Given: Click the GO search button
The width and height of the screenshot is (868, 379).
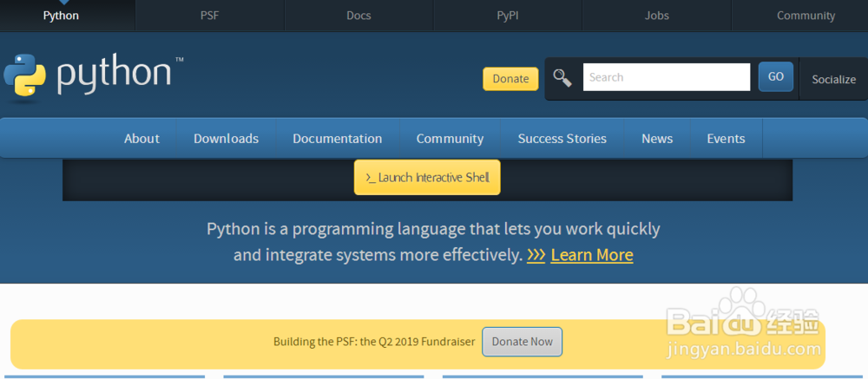Looking at the screenshot, I should [775, 76].
